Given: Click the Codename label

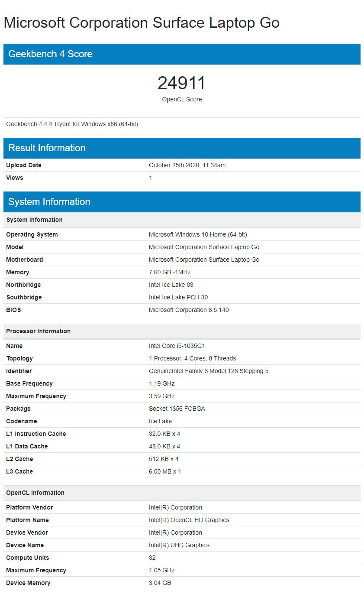Looking at the screenshot, I should point(22,421).
